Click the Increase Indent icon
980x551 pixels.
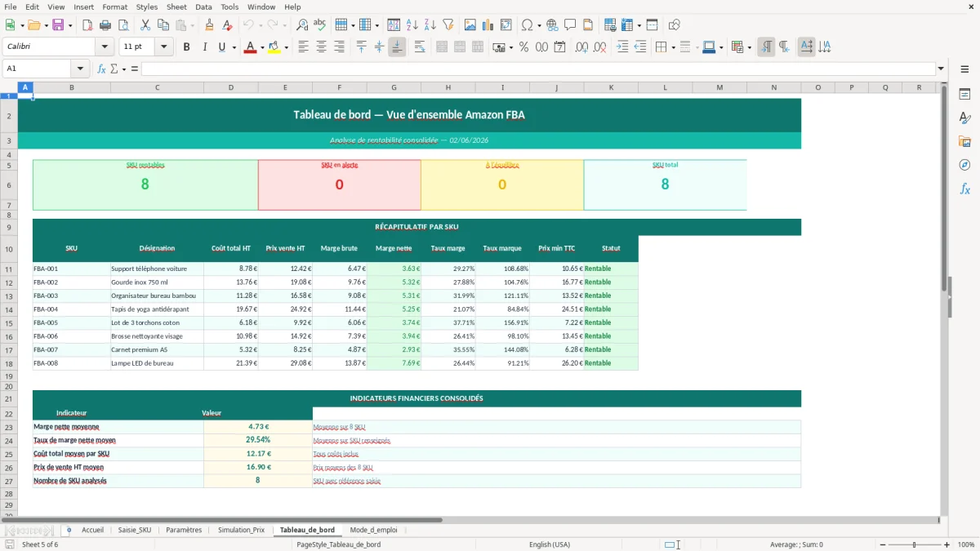tap(622, 47)
